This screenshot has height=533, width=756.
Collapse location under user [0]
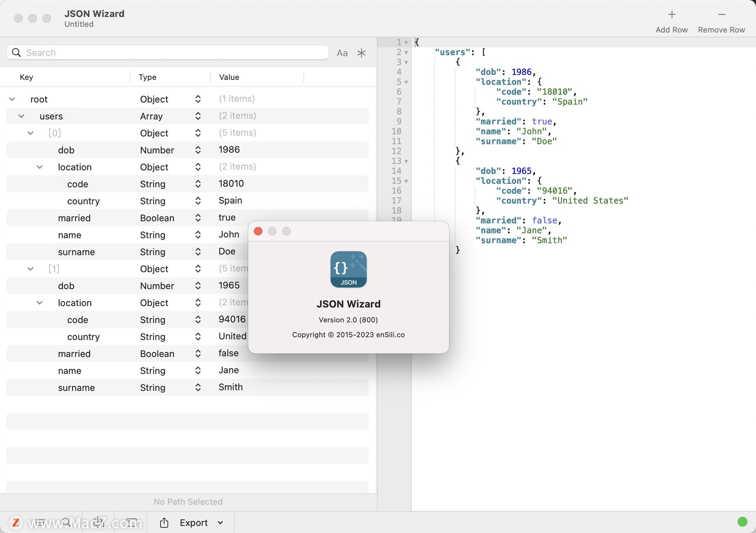tap(40, 167)
